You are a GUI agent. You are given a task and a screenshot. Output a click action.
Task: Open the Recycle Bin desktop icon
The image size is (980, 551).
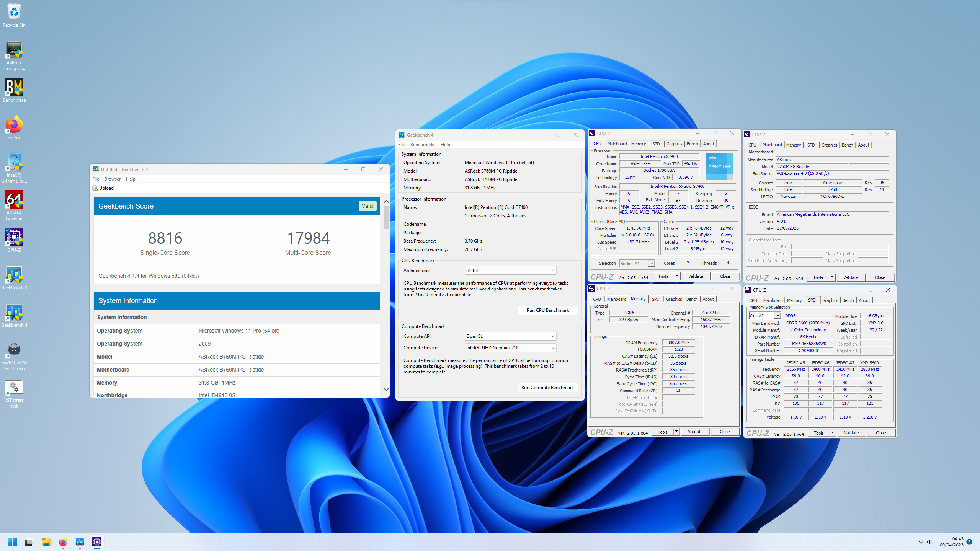[14, 15]
